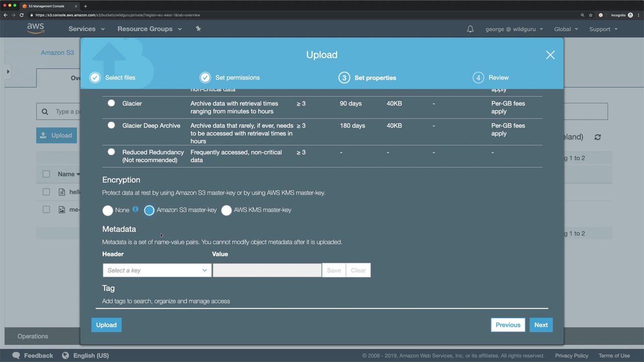Viewport: 644px width, 362px height.
Task: Click the globe language icon in the footer
Action: (65, 355)
